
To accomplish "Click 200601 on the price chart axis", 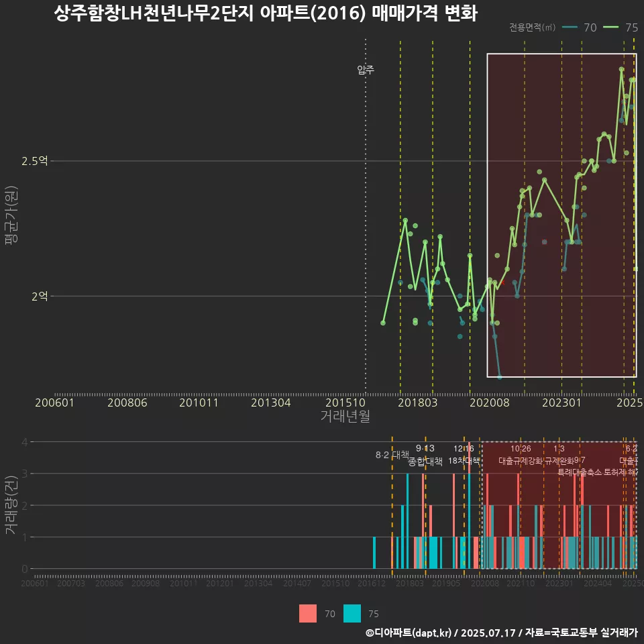I will [54, 403].
